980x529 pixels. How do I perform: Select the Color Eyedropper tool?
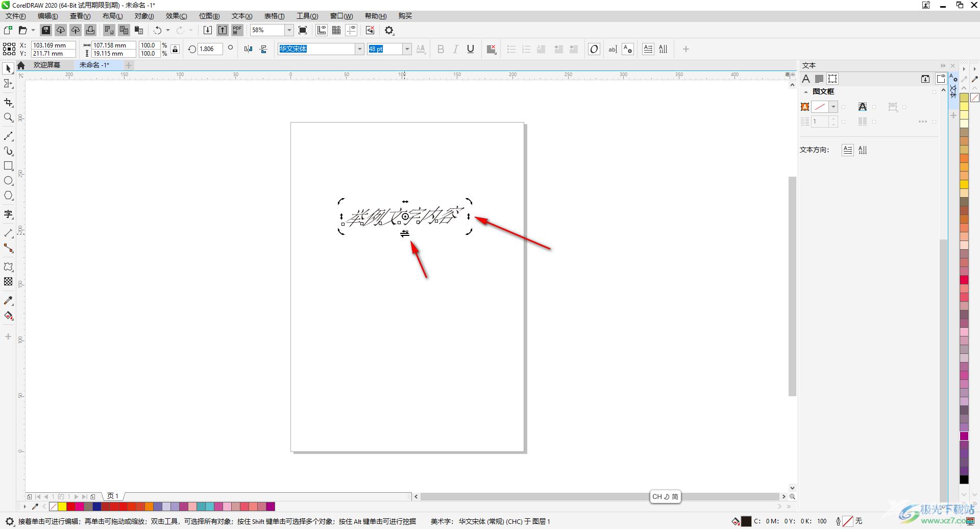(x=8, y=300)
